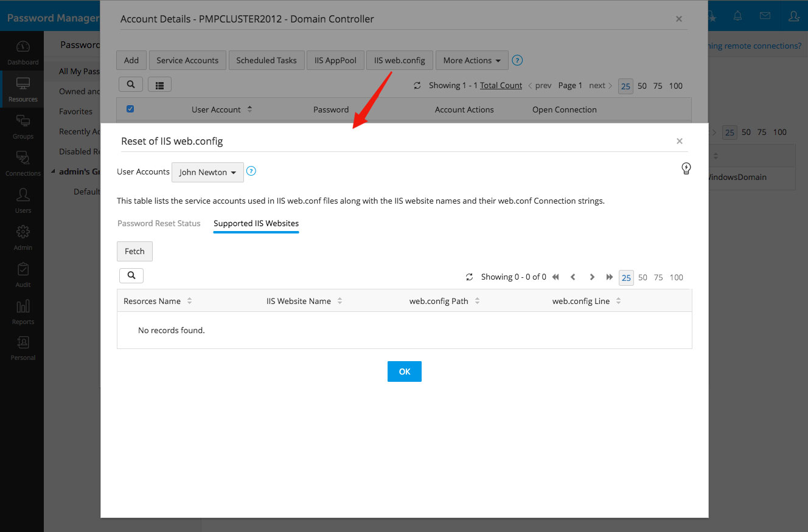Open the user profile icon in top bar

point(793,16)
